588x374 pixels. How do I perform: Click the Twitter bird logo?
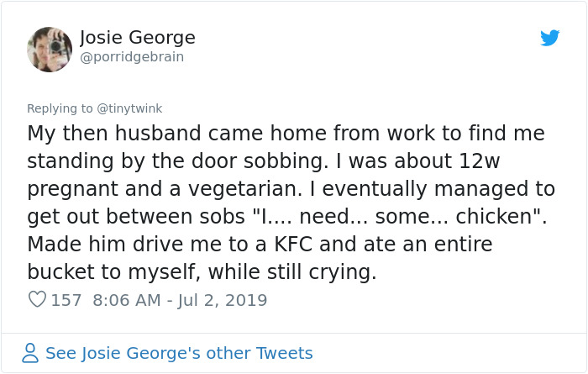[x=549, y=38]
